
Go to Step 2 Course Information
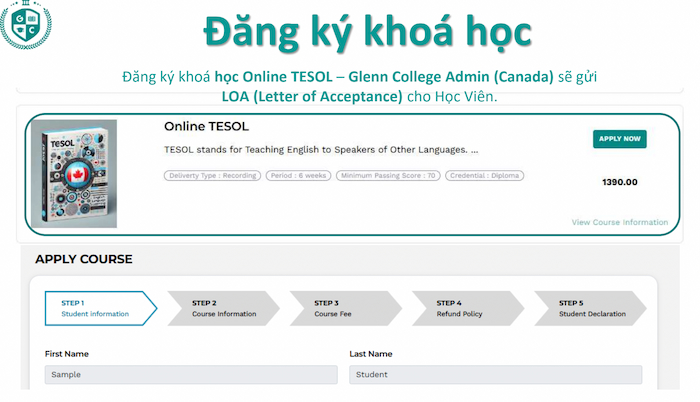(224, 308)
